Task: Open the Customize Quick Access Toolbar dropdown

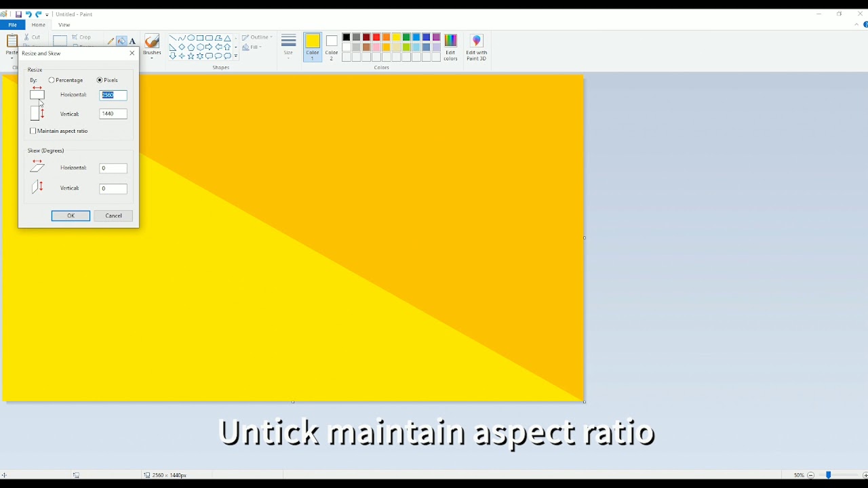Action: pyautogui.click(x=47, y=14)
